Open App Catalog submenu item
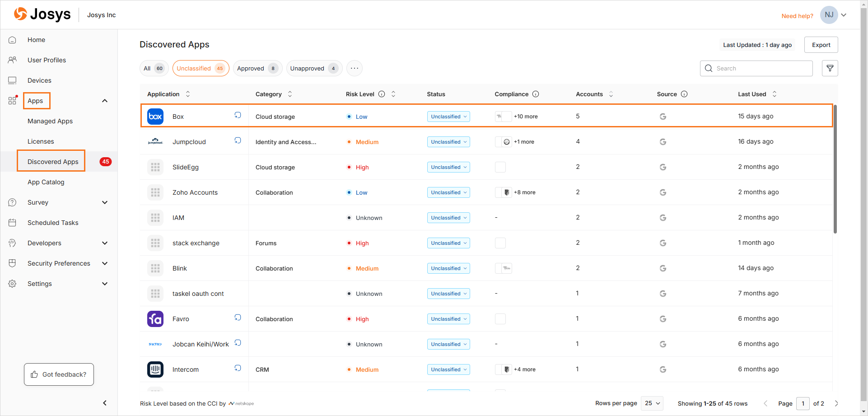The height and width of the screenshot is (416, 868). [x=46, y=182]
